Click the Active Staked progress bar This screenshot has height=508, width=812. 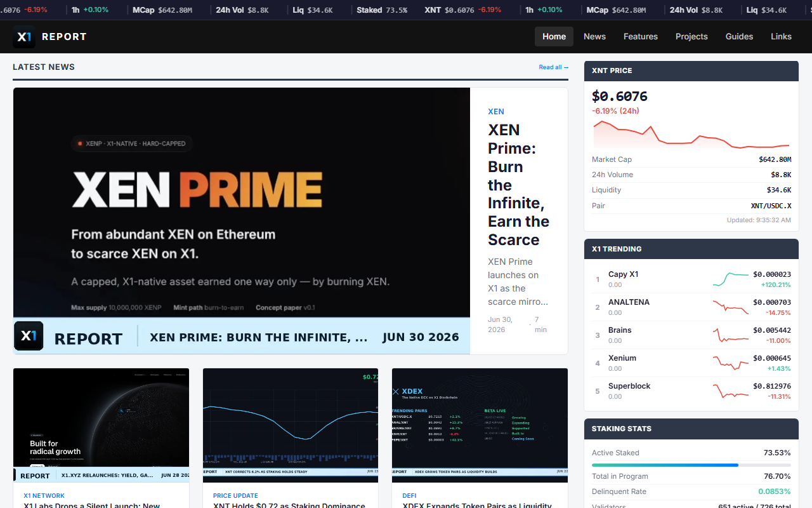point(691,465)
